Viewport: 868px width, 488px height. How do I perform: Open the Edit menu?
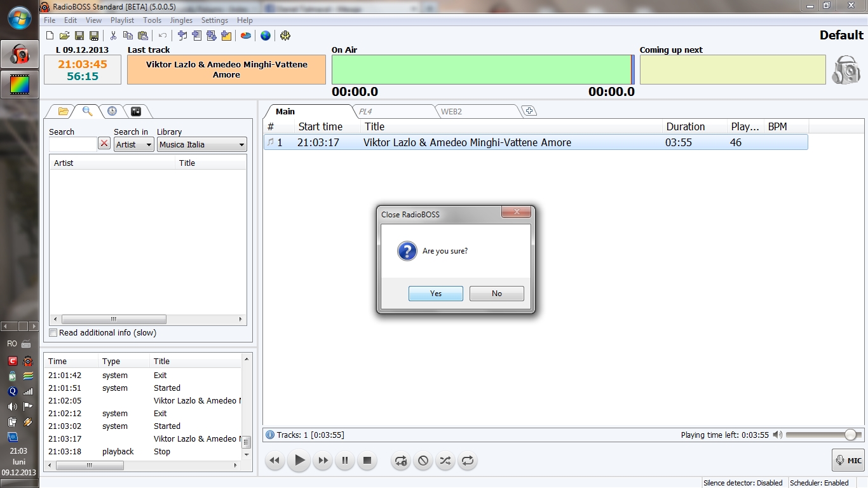pyautogui.click(x=71, y=20)
